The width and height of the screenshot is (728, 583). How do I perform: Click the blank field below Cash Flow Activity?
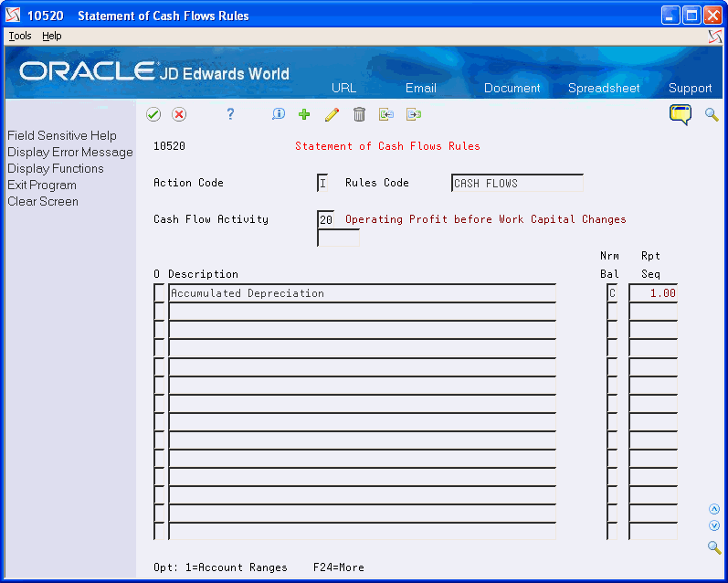pos(339,238)
